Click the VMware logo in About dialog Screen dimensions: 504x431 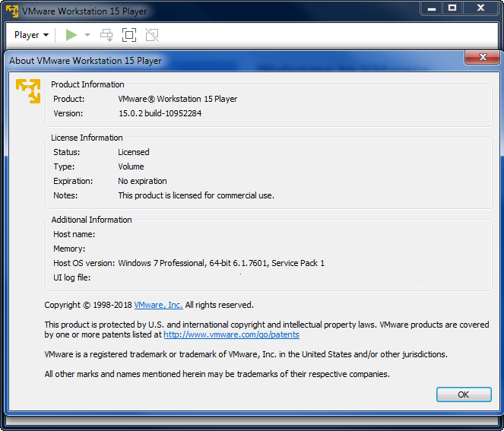pos(28,91)
